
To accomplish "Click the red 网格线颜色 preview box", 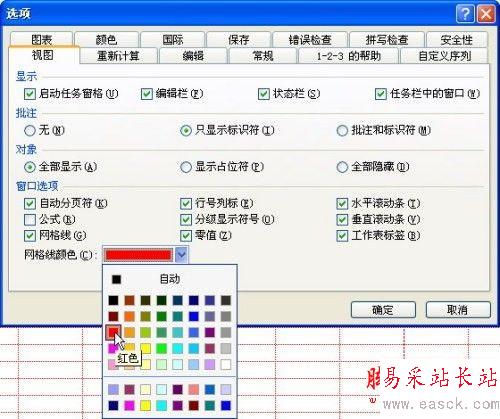I will coord(138,255).
